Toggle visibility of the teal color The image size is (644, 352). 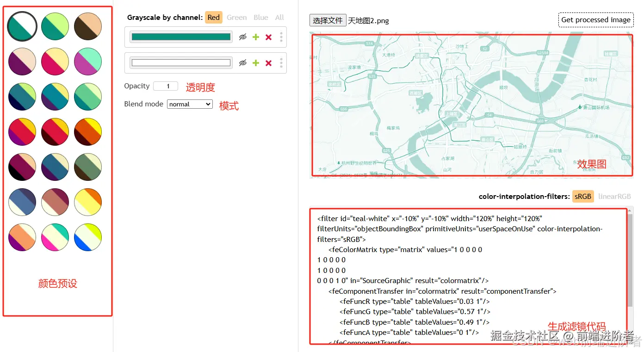click(x=242, y=37)
